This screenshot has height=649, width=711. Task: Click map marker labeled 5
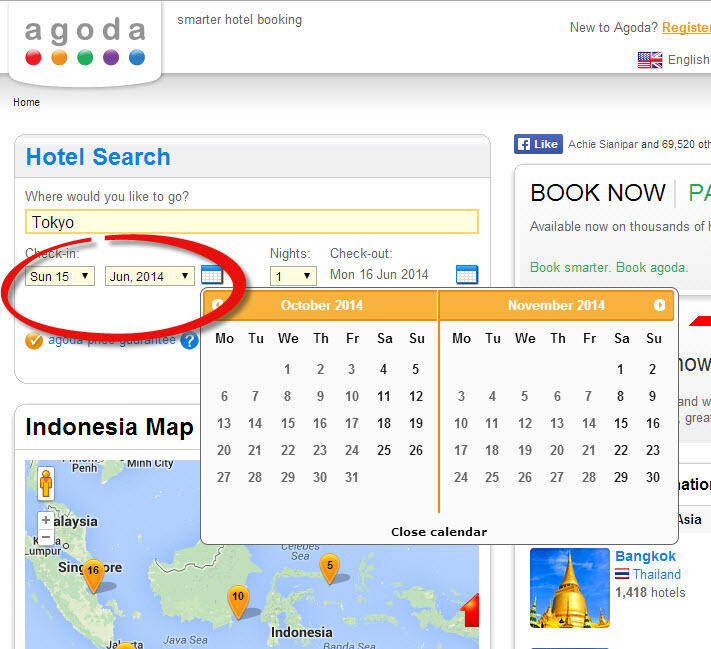330,569
